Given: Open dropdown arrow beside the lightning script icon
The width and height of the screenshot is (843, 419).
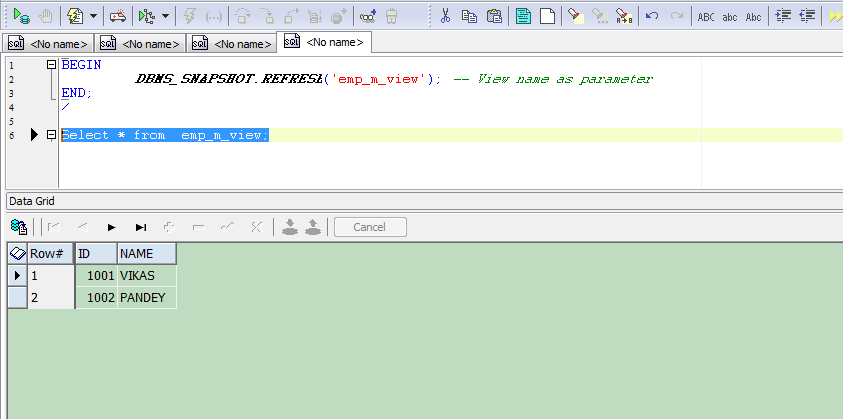Looking at the screenshot, I should [x=93, y=16].
